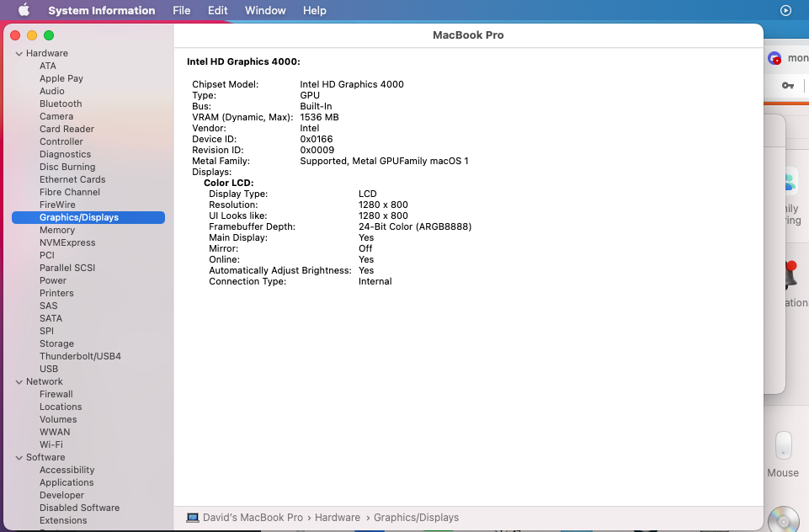Click the Color LCD display heading
Image resolution: width=809 pixels, height=532 pixels.
click(x=229, y=184)
